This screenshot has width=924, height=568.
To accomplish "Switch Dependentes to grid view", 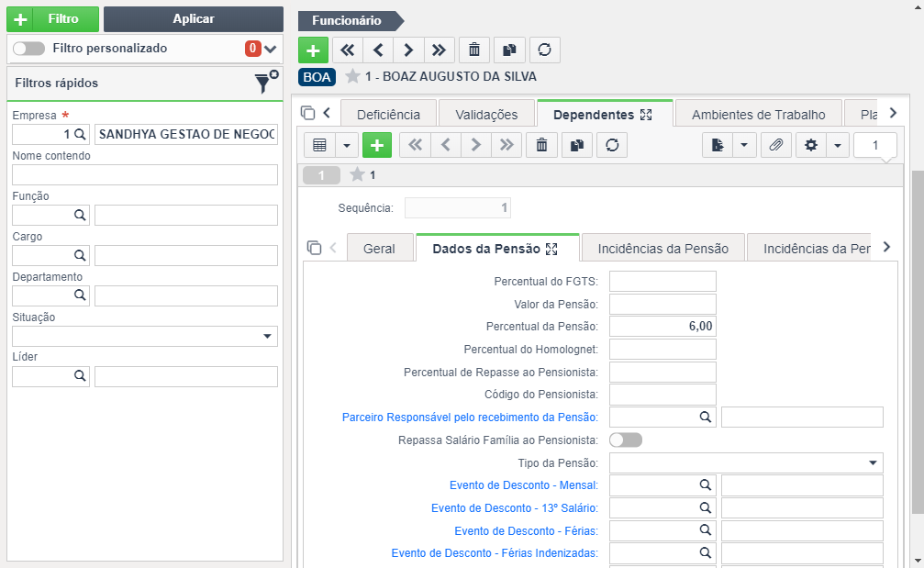I will point(319,145).
